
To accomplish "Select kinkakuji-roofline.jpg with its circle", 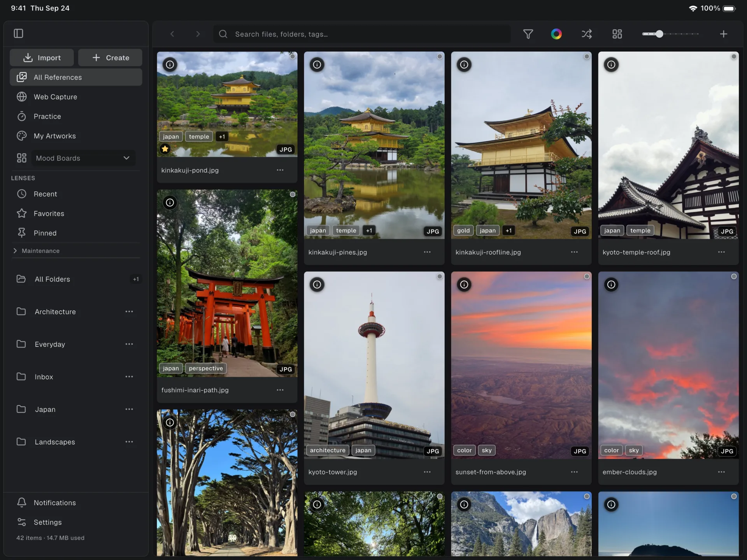I will pyautogui.click(x=587, y=56).
